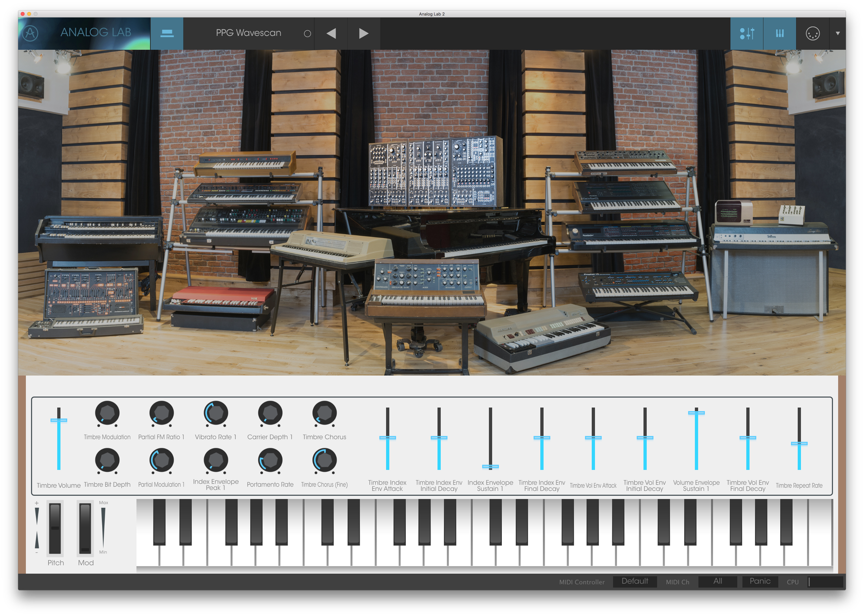864x616 pixels.
Task: Toggle the preset favorite circle indicator
Action: 307,33
